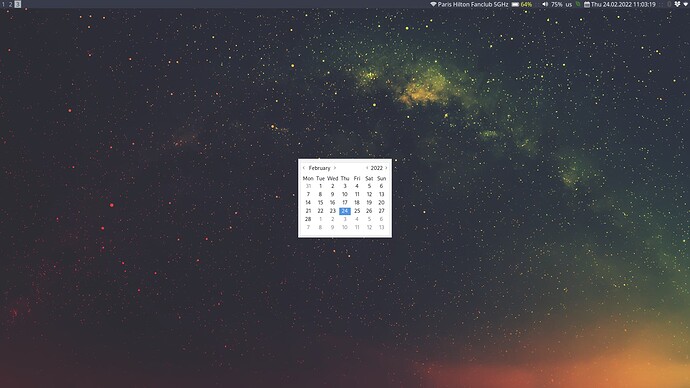
Task: Click the green tray icon after 'us'
Action: [578, 4]
